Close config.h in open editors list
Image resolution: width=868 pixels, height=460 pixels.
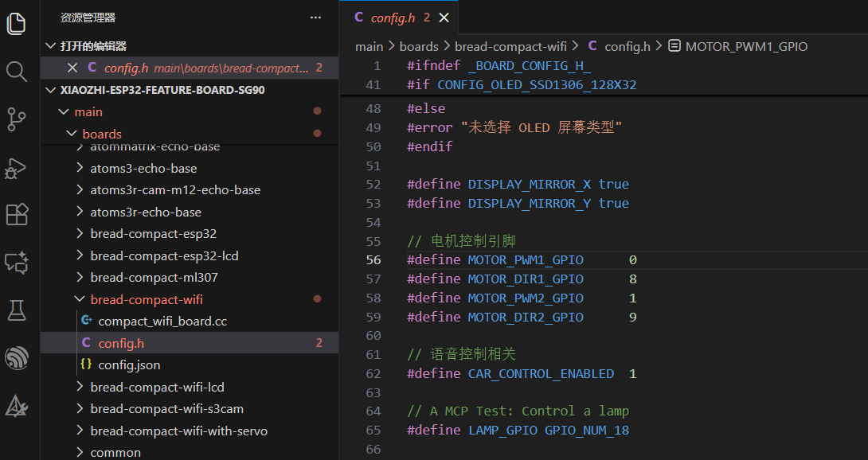(72, 68)
